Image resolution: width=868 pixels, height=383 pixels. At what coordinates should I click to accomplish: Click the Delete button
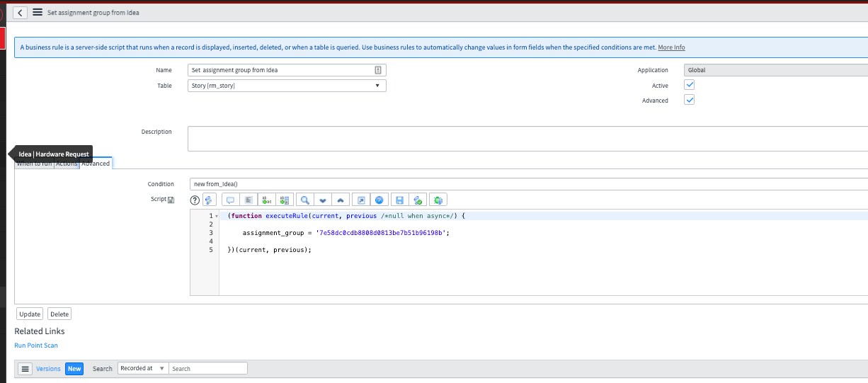click(x=59, y=314)
